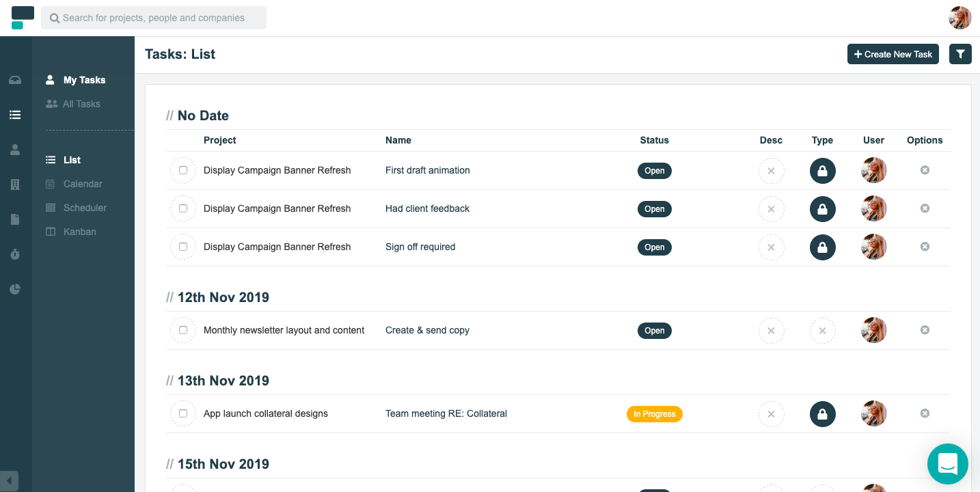Delete the Team meeting RE: Collateral task via options
The image size is (980, 492).
(x=925, y=413)
